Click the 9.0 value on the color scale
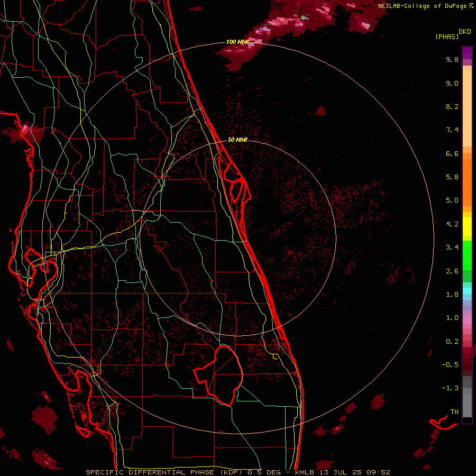Screen dimensions: 476x476 pos(452,83)
